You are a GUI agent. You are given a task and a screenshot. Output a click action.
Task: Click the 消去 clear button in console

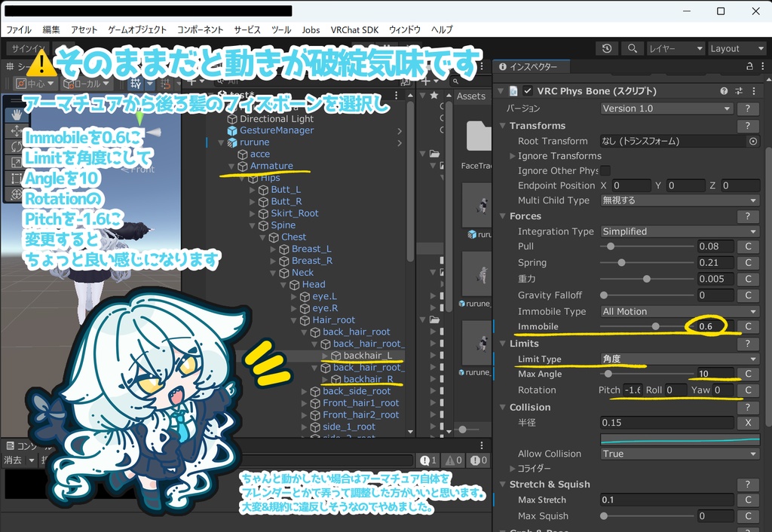[x=13, y=460]
